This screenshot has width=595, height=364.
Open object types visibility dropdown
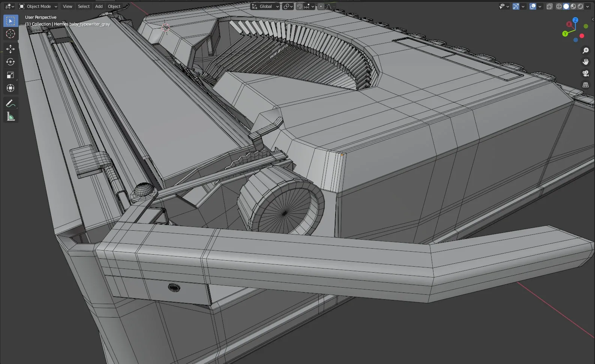click(x=504, y=6)
